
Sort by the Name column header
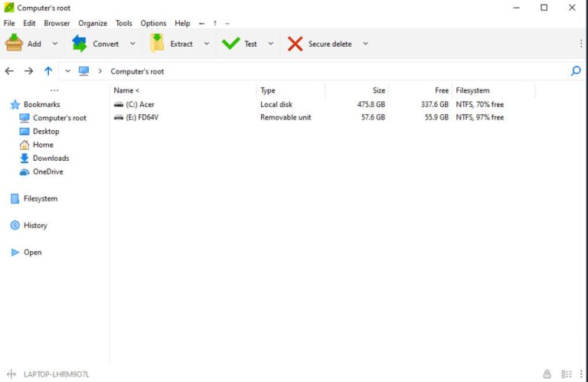pyautogui.click(x=126, y=90)
